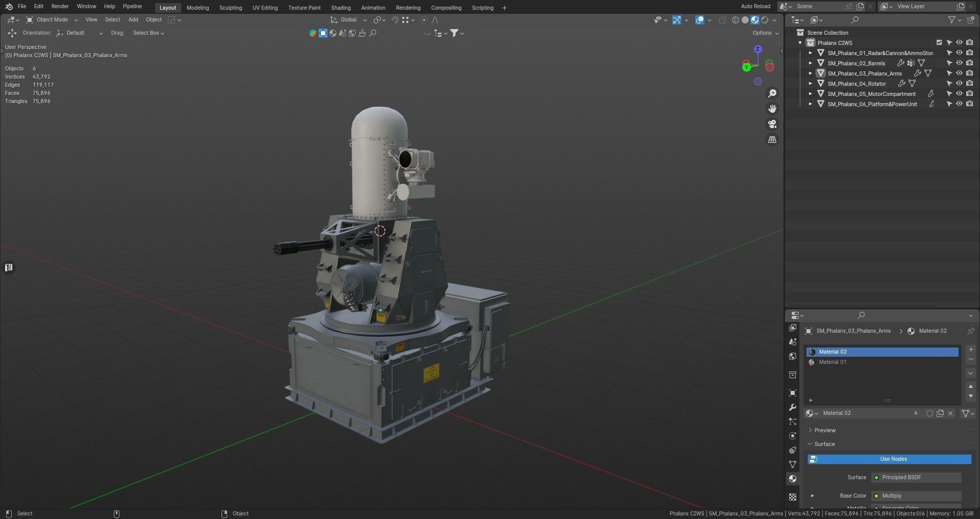This screenshot has height=519, width=980.
Task: Click Use Nodes button
Action: tap(889, 459)
